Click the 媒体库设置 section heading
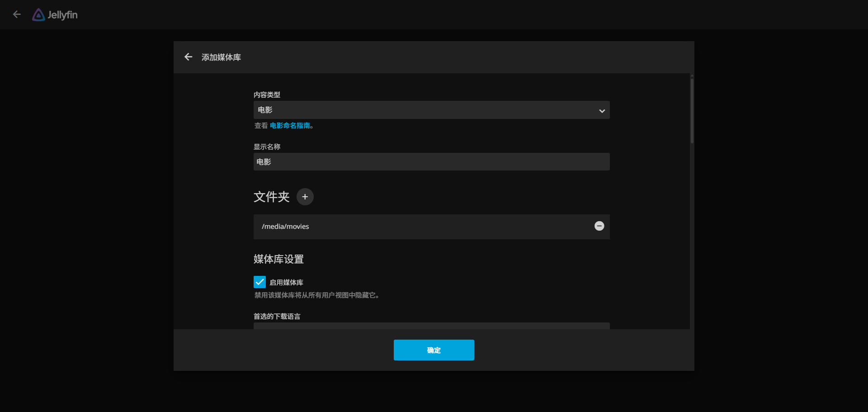 coord(278,259)
